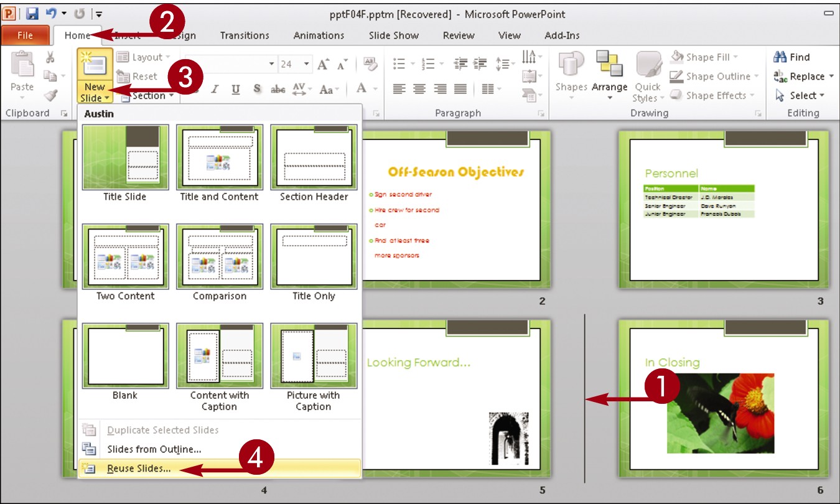Image resolution: width=840 pixels, height=504 pixels.
Task: Click the Copy icon
Action: (x=50, y=76)
